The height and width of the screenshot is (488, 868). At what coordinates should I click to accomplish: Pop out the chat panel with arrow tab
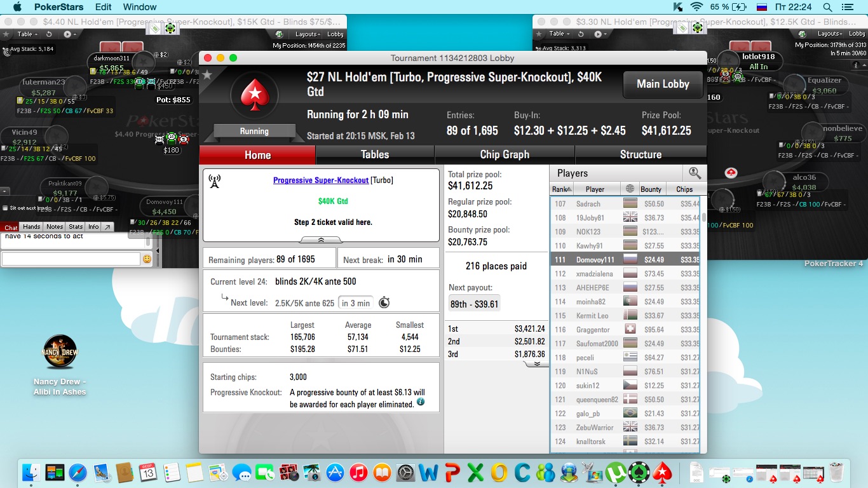pyautogui.click(x=107, y=227)
